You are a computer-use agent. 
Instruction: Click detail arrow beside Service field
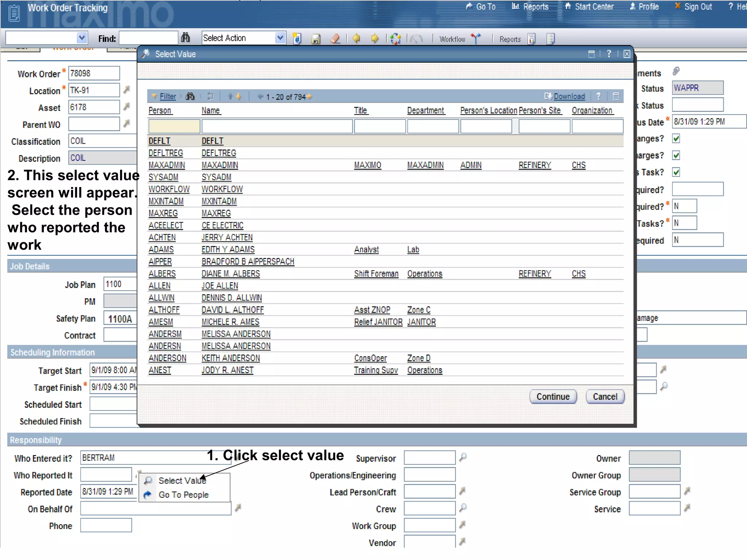pos(687,508)
